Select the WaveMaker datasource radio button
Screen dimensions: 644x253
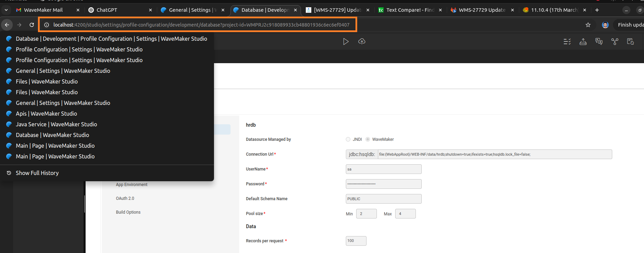368,139
